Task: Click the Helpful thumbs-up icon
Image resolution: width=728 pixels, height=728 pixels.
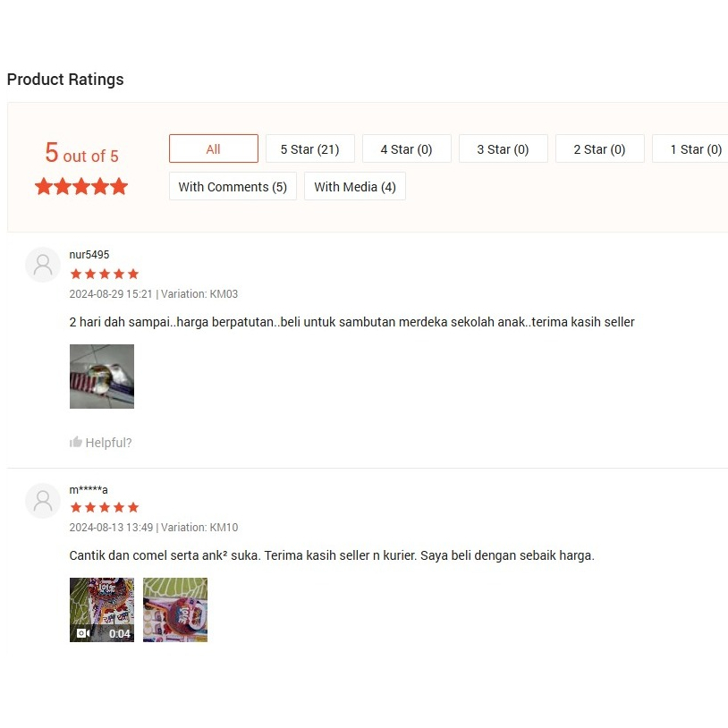Action: pos(76,442)
